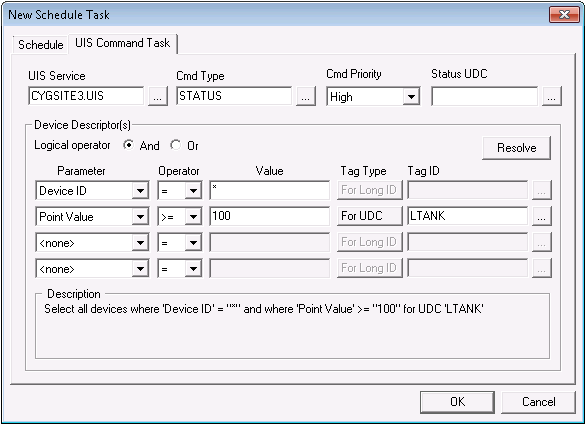The height and width of the screenshot is (425, 586).
Task: Select the Or logical operator
Action: coord(175,145)
